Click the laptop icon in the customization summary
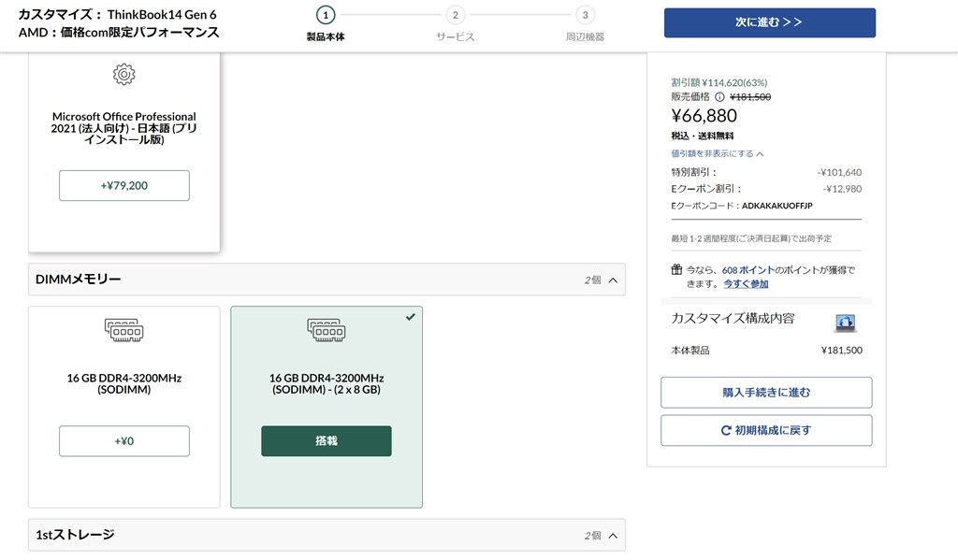 (x=846, y=323)
